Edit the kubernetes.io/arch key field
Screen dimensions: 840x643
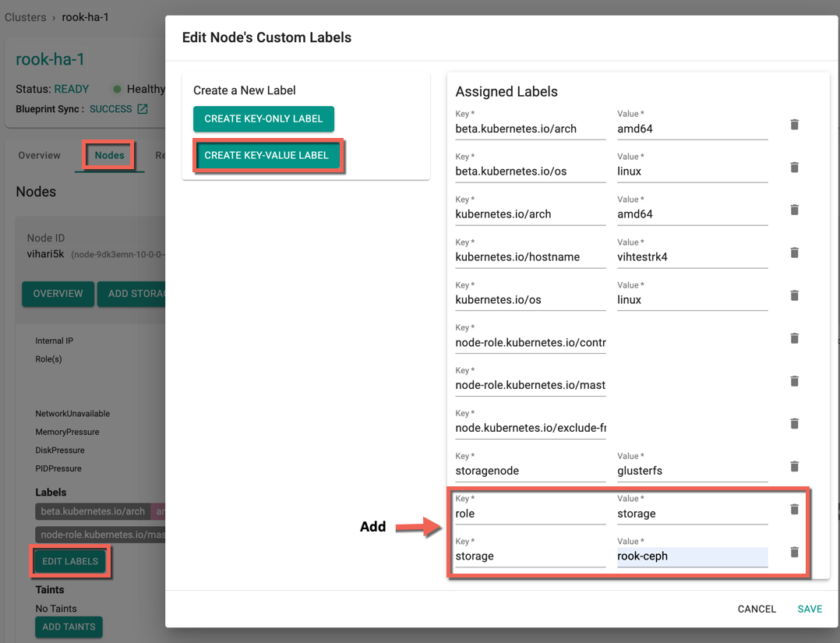[x=531, y=214]
